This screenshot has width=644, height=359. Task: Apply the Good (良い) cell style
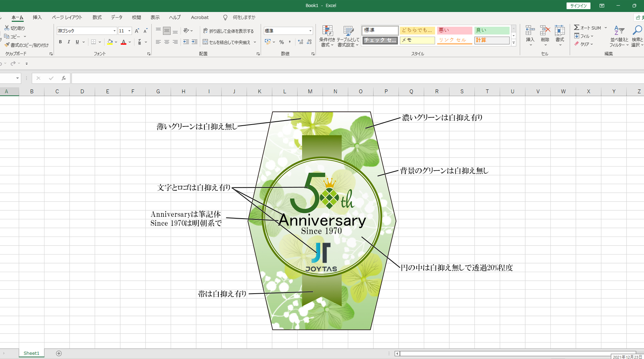click(x=492, y=30)
